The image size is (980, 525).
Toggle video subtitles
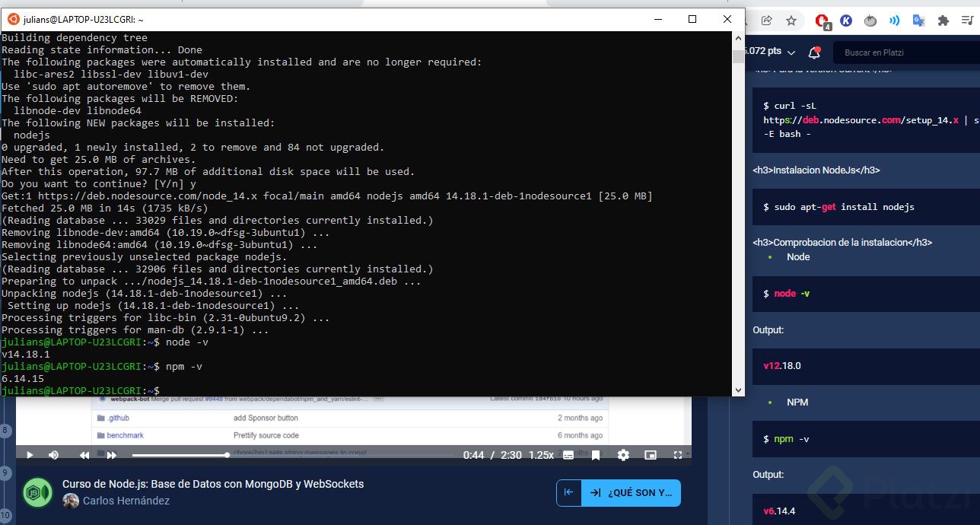tap(568, 455)
